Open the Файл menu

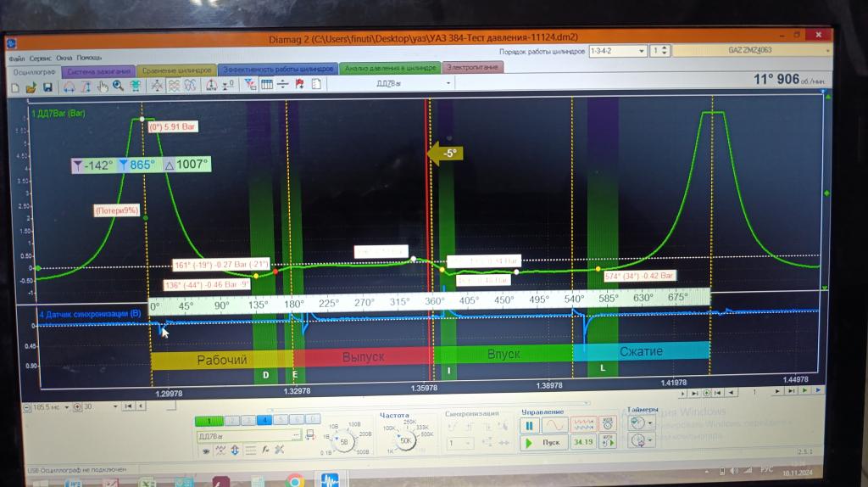tap(17, 59)
